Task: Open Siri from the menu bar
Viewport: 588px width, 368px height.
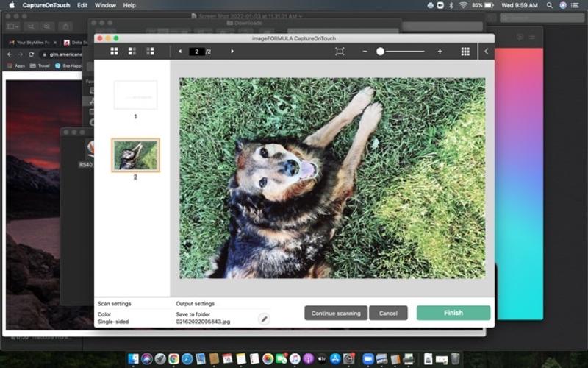Action: point(563,5)
